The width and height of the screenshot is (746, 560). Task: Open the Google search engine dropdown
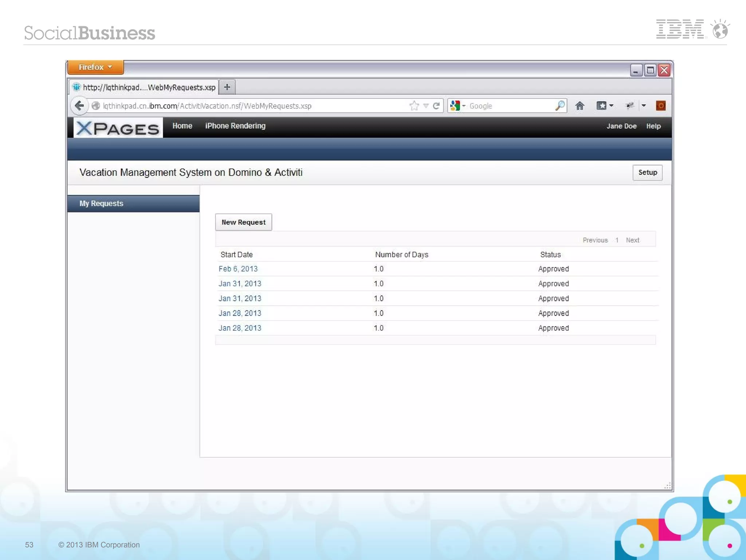tap(458, 106)
